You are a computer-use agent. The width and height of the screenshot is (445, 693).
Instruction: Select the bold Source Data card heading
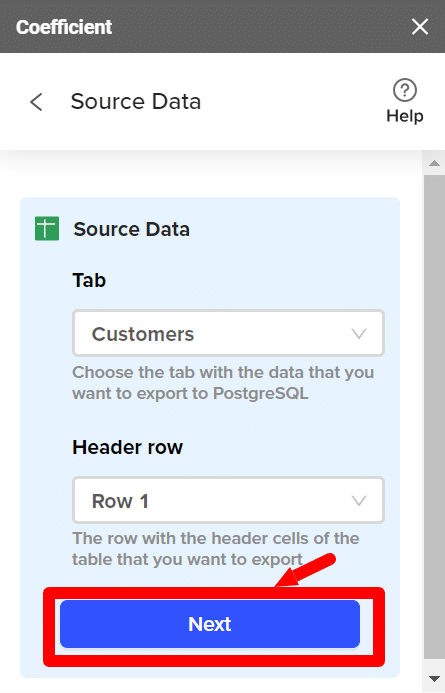pos(131,229)
